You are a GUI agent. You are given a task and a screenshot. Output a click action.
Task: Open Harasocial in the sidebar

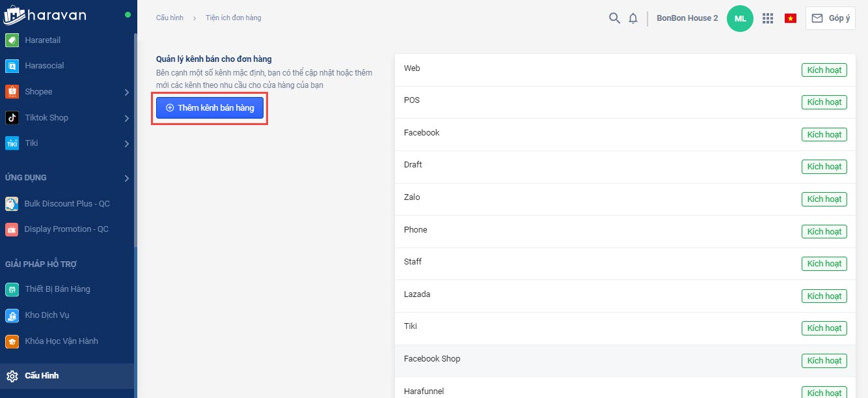[44, 66]
